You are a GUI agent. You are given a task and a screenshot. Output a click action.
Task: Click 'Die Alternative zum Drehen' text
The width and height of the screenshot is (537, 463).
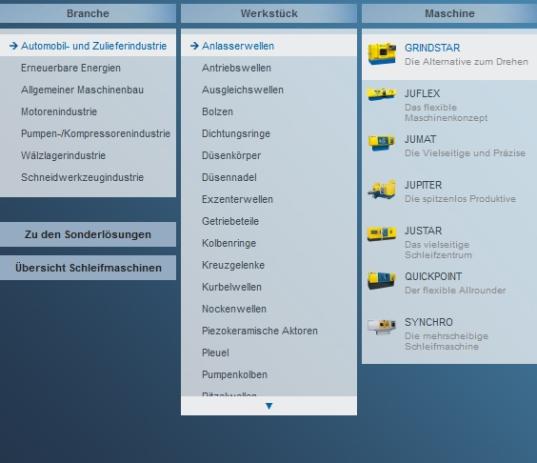pos(466,62)
